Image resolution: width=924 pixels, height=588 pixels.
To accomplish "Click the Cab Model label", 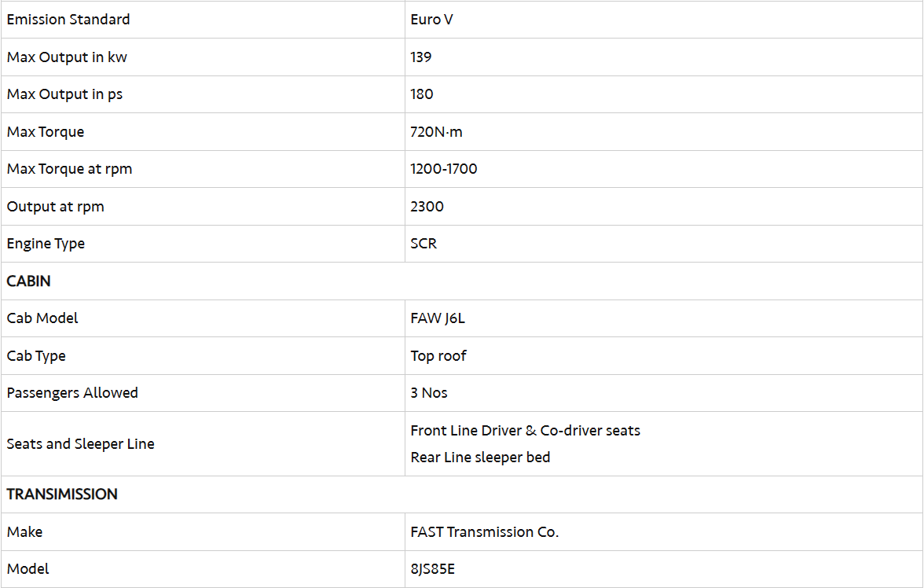I will tap(42, 318).
